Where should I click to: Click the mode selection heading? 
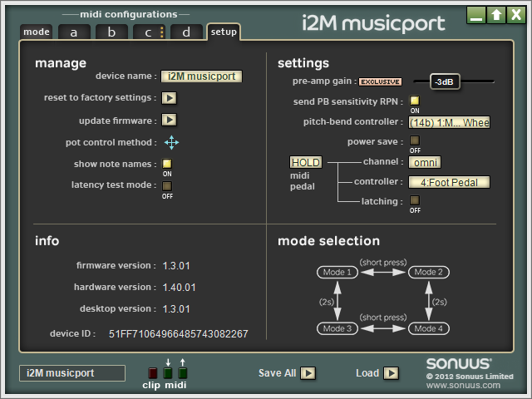click(329, 241)
